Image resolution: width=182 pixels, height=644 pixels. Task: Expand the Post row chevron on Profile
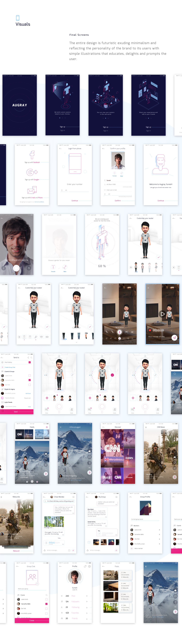[x=87, y=596]
